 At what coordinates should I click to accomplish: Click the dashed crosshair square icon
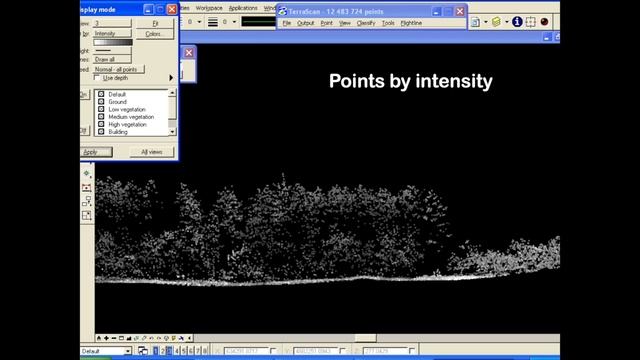tap(531, 22)
